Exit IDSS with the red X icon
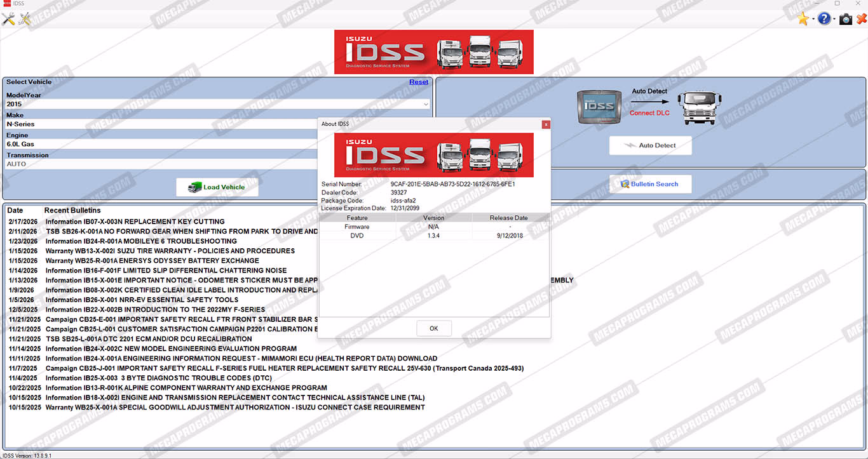Viewport: 868px width, 459px height. pyautogui.click(x=861, y=19)
